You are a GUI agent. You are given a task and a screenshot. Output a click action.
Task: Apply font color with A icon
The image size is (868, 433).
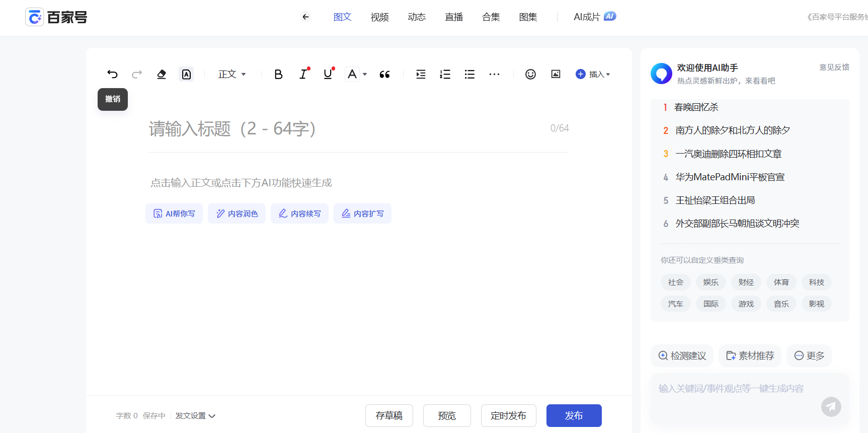tap(352, 75)
